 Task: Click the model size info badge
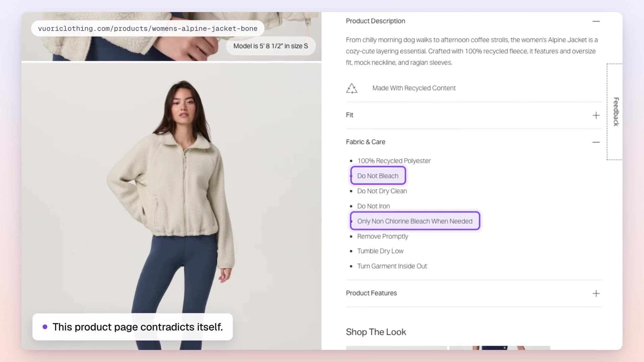(270, 46)
